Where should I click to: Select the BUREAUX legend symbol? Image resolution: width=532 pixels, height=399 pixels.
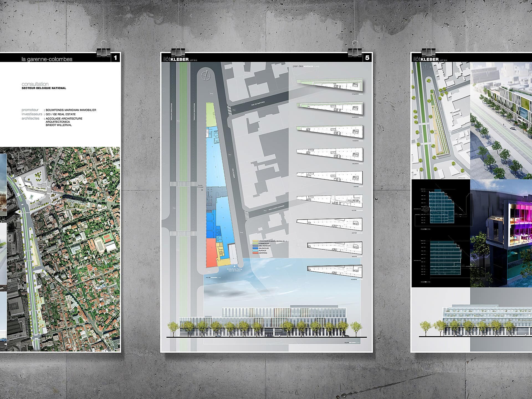tap(255, 251)
